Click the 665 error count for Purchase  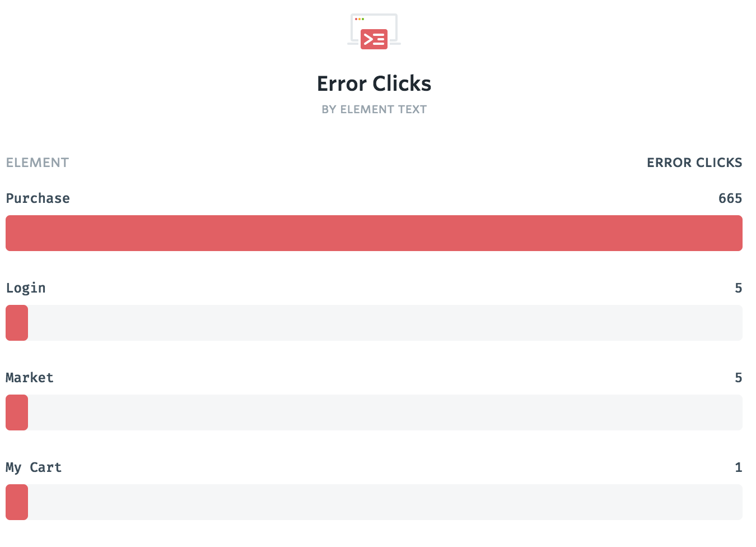click(x=730, y=198)
